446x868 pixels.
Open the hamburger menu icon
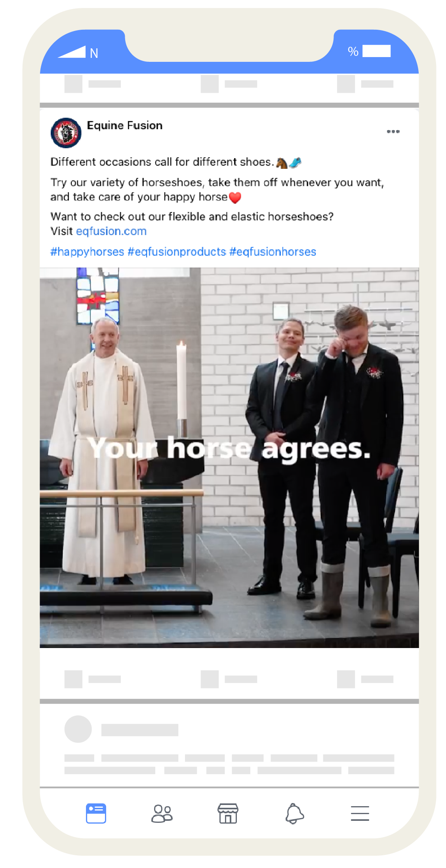[x=360, y=813]
